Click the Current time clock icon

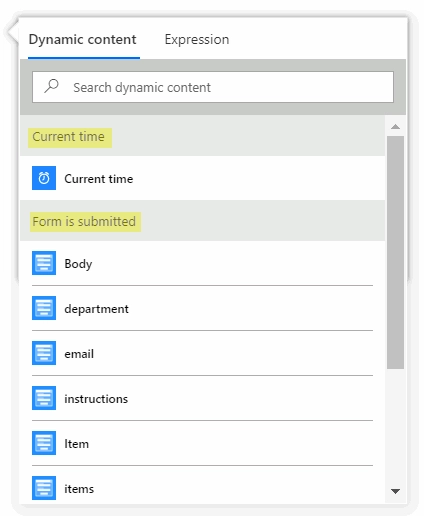[x=44, y=178]
